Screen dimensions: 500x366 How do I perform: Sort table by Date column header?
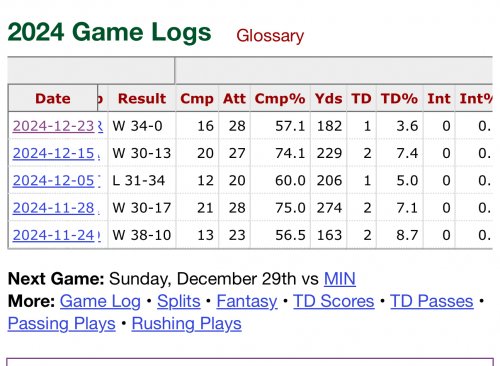tap(53, 98)
